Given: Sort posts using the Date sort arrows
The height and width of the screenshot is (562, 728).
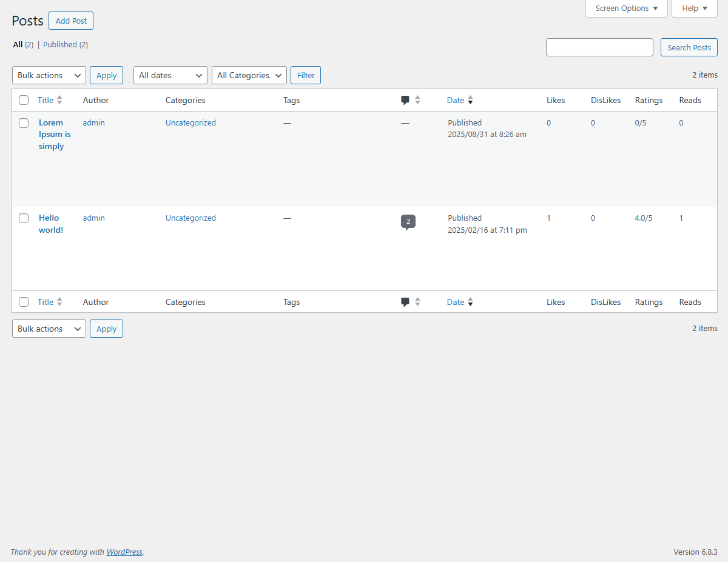Looking at the screenshot, I should click(x=470, y=99).
